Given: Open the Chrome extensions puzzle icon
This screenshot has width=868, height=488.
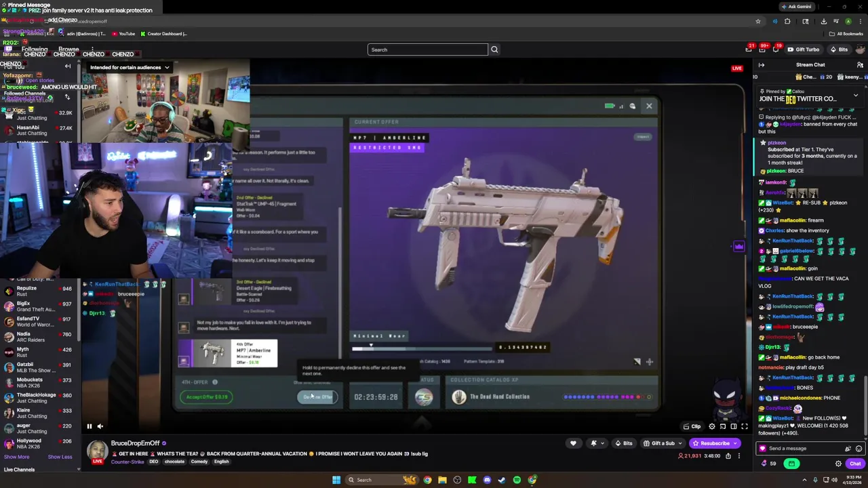Looking at the screenshot, I should pos(787,21).
